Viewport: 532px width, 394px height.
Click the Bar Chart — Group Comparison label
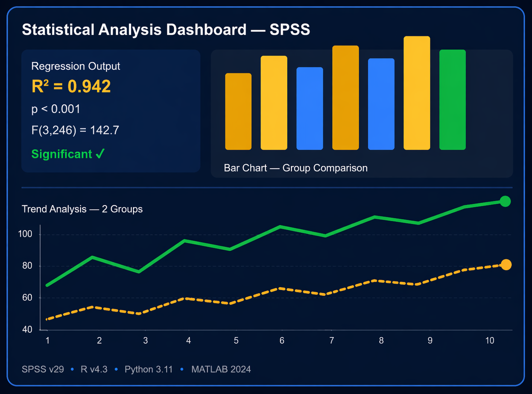pyautogui.click(x=295, y=168)
